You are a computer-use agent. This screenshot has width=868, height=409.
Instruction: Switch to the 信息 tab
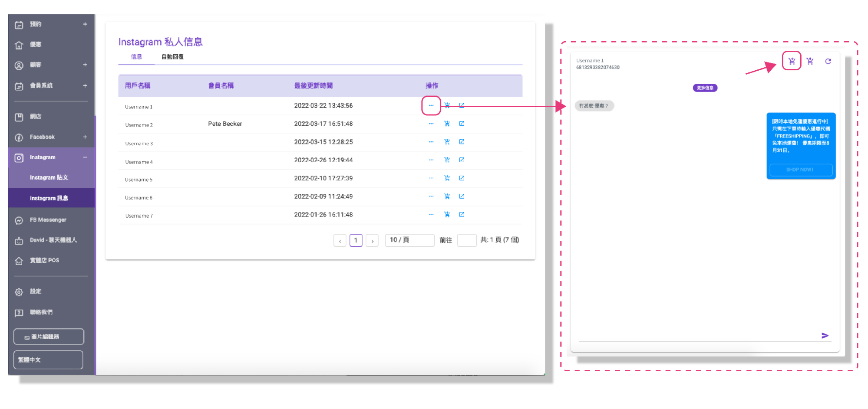tap(136, 57)
